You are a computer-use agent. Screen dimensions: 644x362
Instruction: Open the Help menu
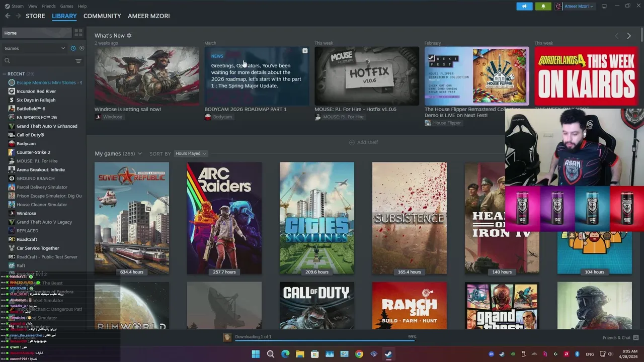[82, 6]
